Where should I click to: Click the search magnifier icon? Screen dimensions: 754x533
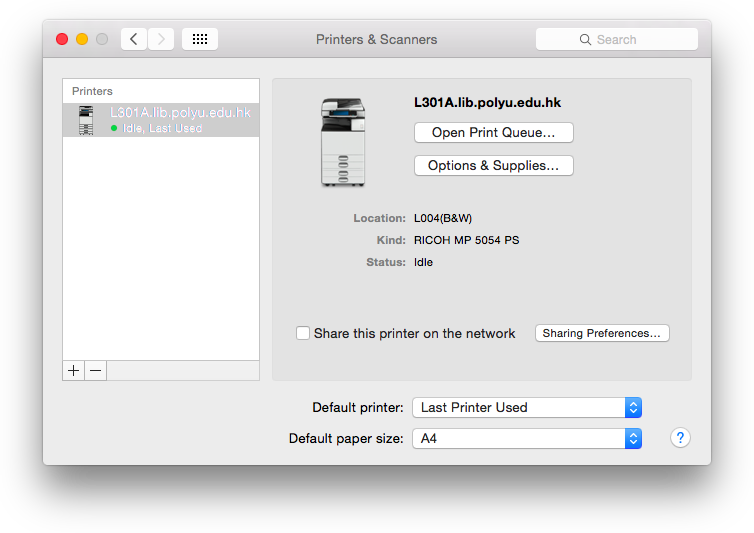tap(585, 39)
